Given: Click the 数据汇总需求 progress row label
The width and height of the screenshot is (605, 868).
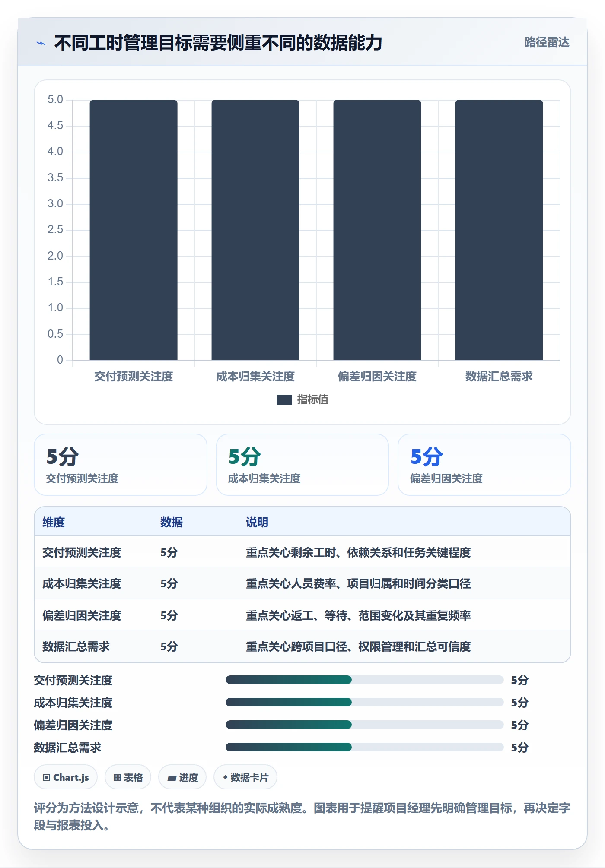Looking at the screenshot, I should coord(67,748).
